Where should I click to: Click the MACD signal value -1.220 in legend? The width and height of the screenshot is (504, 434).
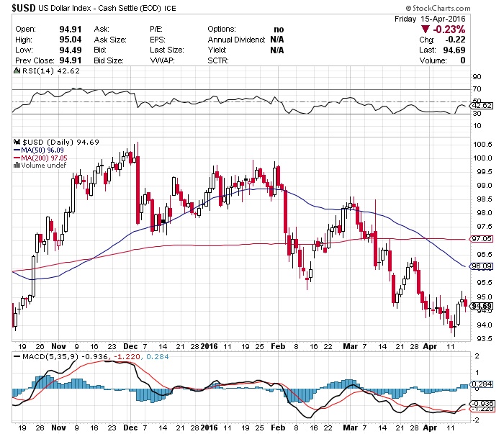(127, 356)
